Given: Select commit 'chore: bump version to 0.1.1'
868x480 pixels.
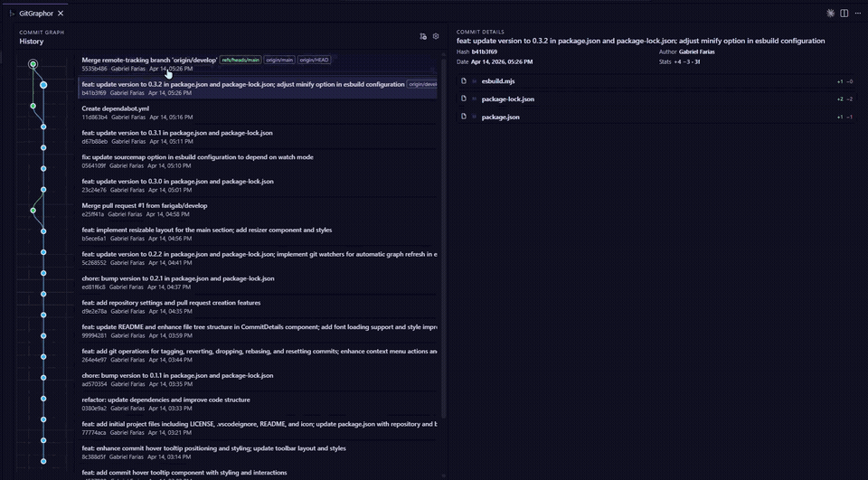Looking at the screenshot, I should 258,380.
